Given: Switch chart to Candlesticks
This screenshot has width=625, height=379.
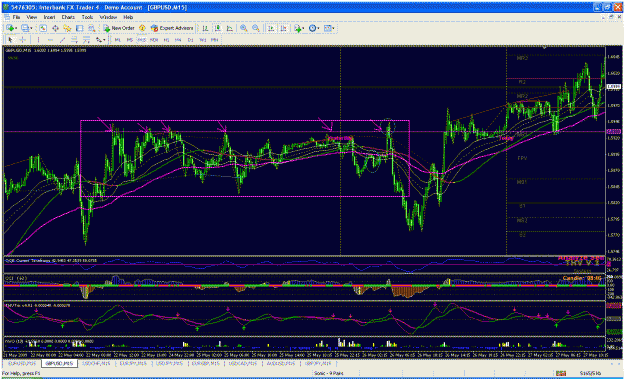Looking at the screenshot, I should point(217,28).
